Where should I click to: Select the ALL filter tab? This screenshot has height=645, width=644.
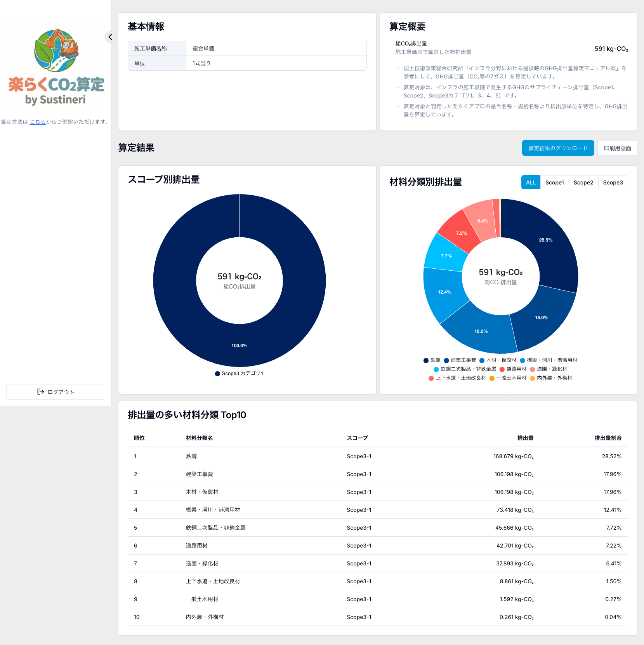pos(531,183)
